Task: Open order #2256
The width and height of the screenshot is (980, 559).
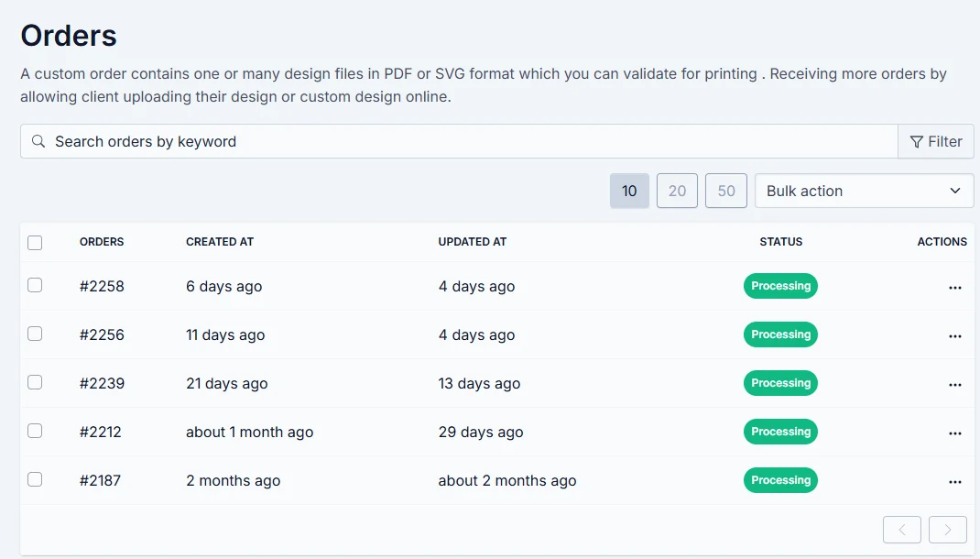Action: pyautogui.click(x=102, y=335)
